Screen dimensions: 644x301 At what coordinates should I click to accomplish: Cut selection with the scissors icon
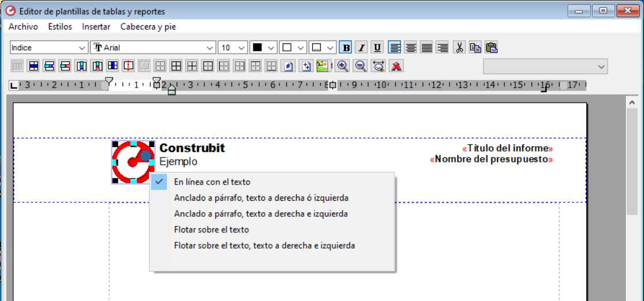point(459,48)
